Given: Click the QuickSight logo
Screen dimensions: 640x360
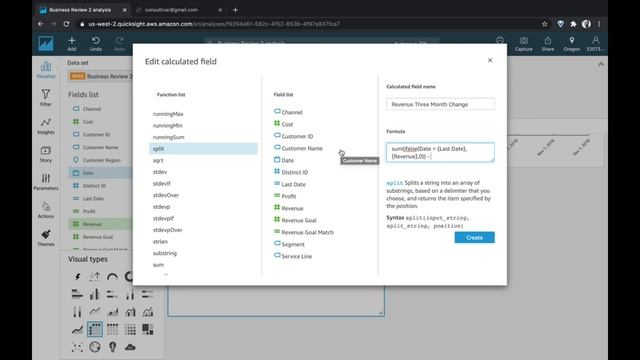Looking at the screenshot, I should [x=46, y=44].
